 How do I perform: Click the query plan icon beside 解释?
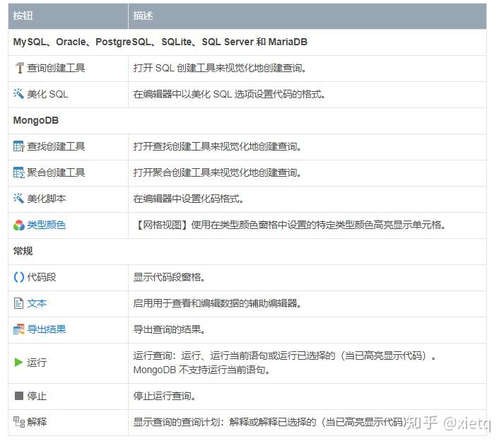click(x=19, y=422)
